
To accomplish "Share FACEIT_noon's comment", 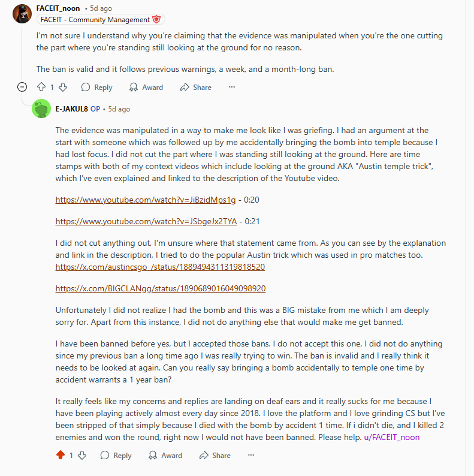I will 196,87.
